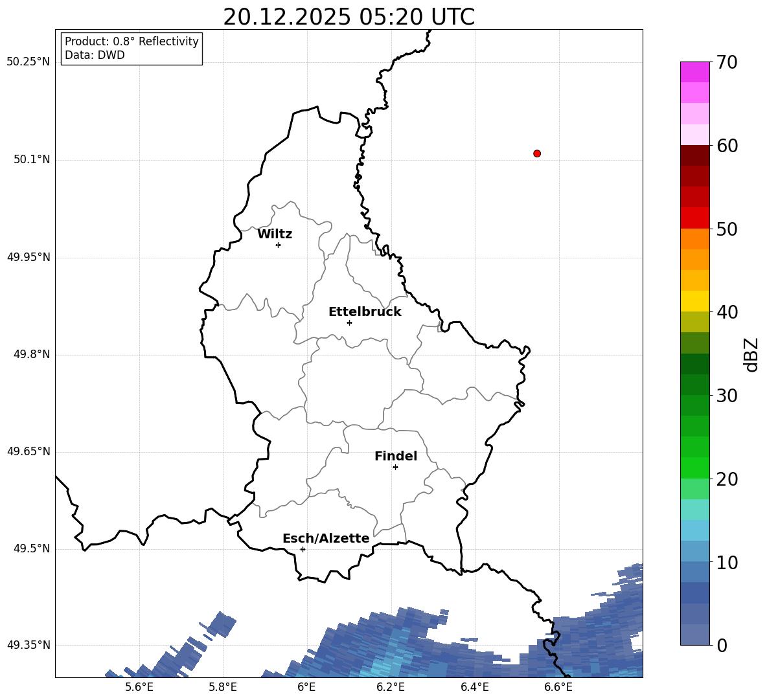Pick the yellow swatch just above 40
This screenshot has width=767, height=700.
(x=694, y=301)
